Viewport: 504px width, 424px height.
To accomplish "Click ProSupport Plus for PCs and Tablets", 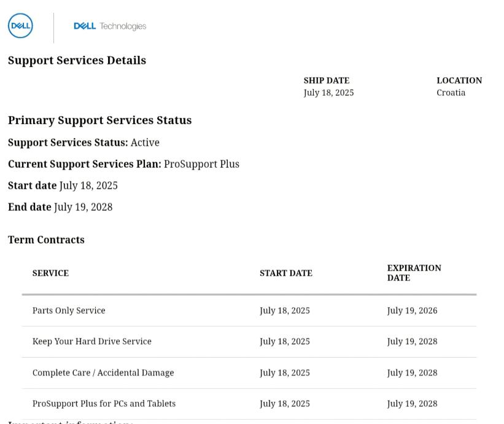I will click(x=104, y=404).
